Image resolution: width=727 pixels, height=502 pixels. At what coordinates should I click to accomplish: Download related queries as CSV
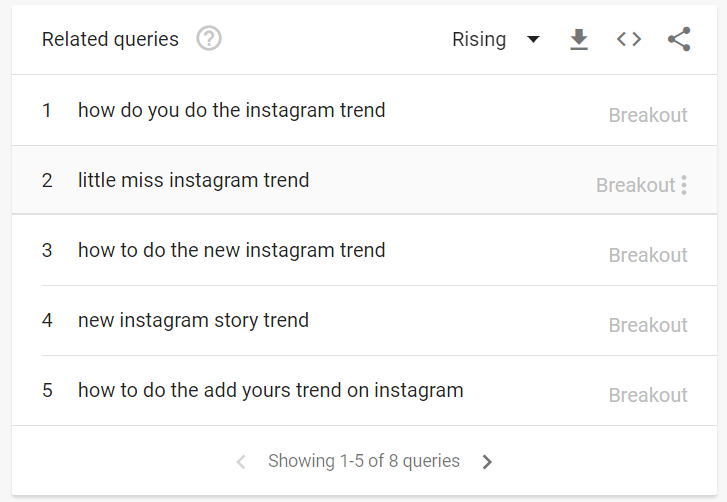(x=579, y=39)
